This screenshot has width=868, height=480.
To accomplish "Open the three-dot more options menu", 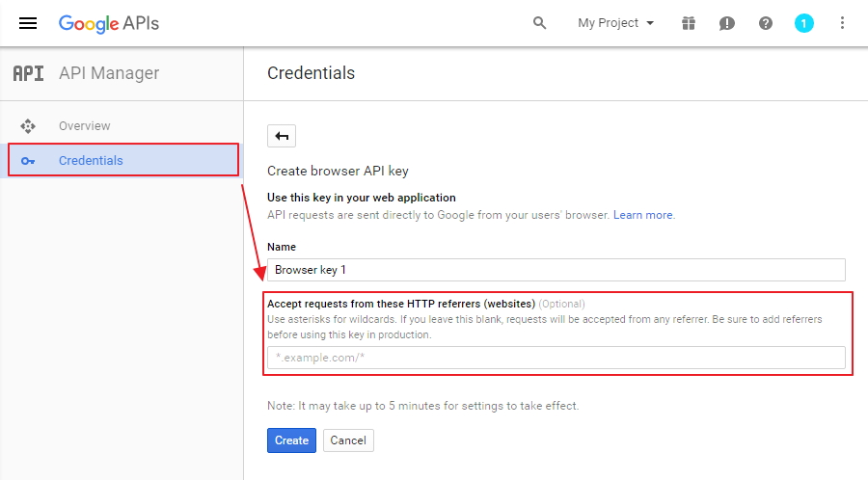I will coord(842,23).
